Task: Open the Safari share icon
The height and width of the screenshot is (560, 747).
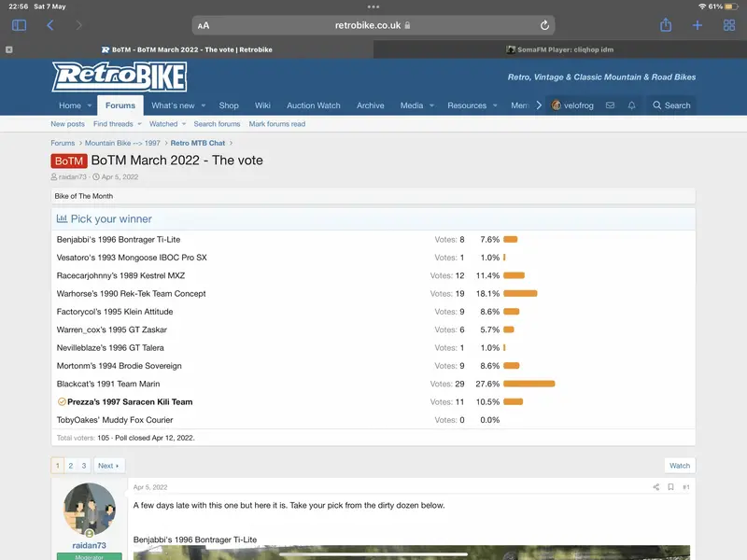Action: tap(666, 25)
